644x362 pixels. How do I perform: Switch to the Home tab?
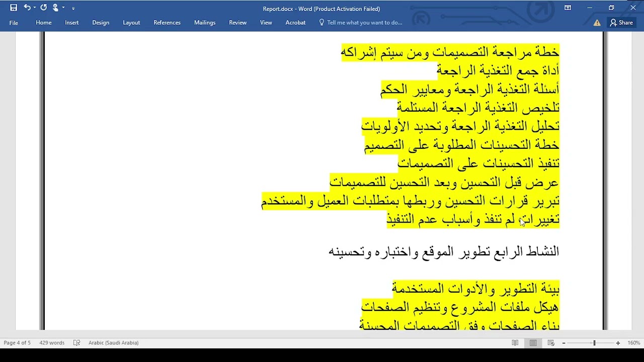[44, 23]
